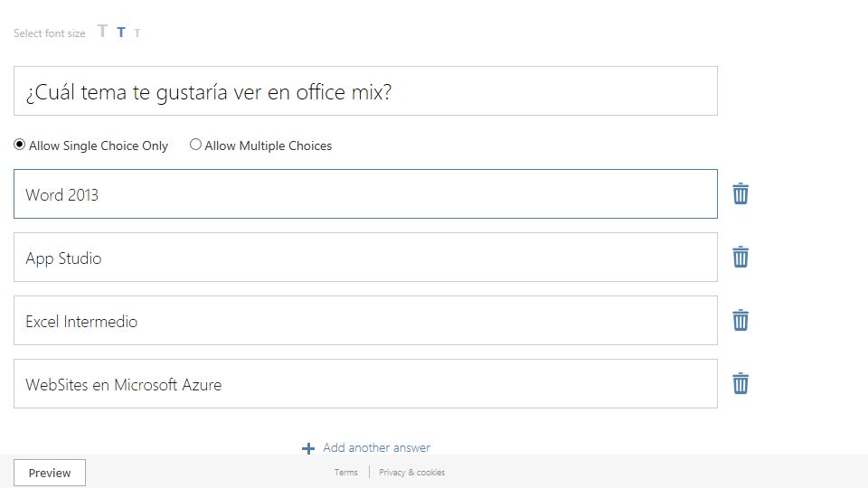Open the Preview button
This screenshot has width=868, height=488.
[x=50, y=473]
